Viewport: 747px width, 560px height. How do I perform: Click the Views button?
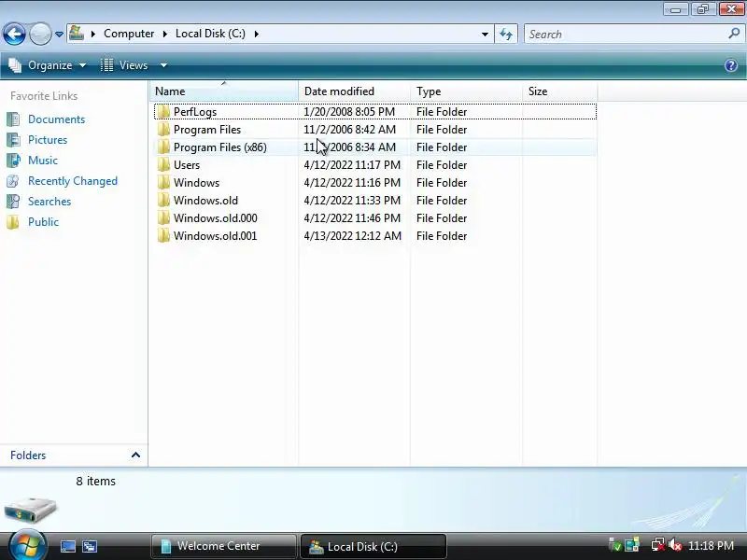(x=125, y=65)
